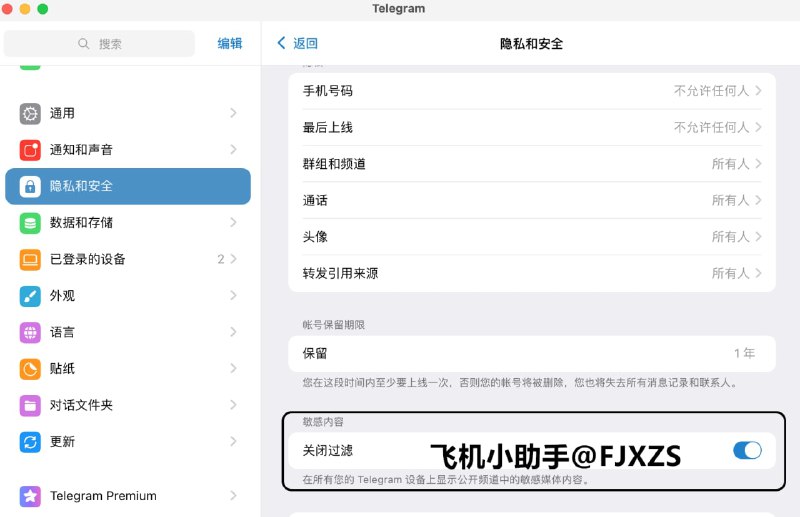Screen dimensions: 800x517
Task: Open the 更新 settings section
Action: 128,442
